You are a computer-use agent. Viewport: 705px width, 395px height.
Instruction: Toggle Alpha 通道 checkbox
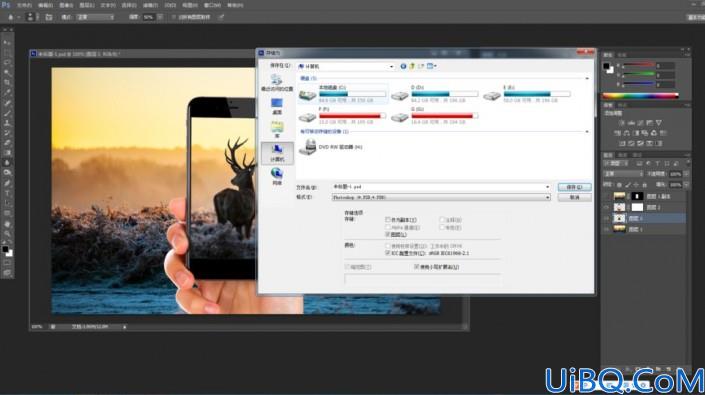tap(388, 227)
